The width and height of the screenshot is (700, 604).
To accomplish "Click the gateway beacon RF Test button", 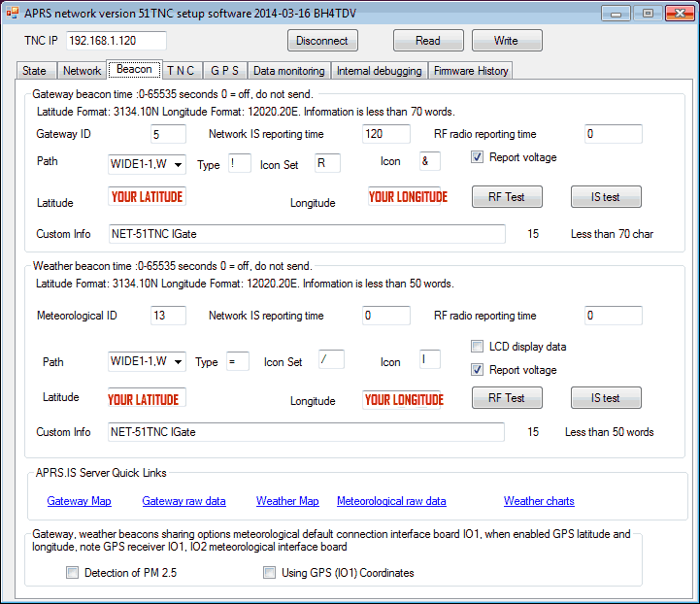I will (507, 197).
